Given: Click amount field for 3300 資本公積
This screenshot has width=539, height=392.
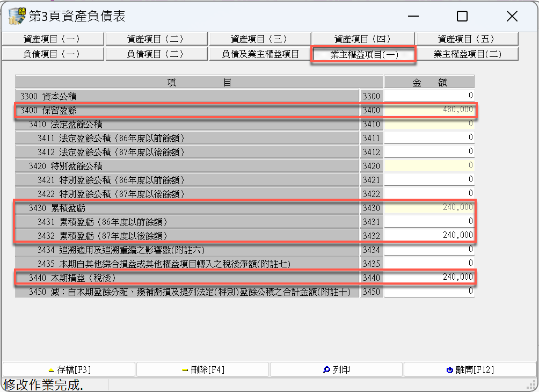Looking at the screenshot, I should (x=429, y=96).
